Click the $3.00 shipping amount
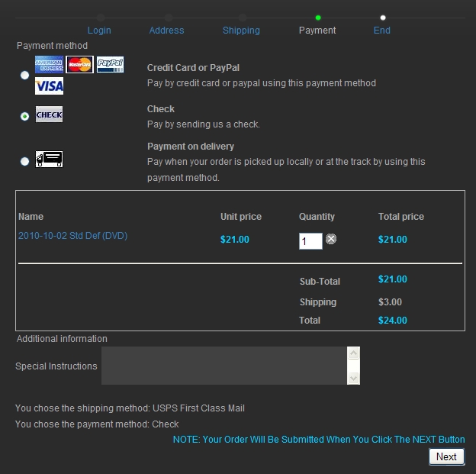Viewport: 476px width, 474px height. (390, 302)
